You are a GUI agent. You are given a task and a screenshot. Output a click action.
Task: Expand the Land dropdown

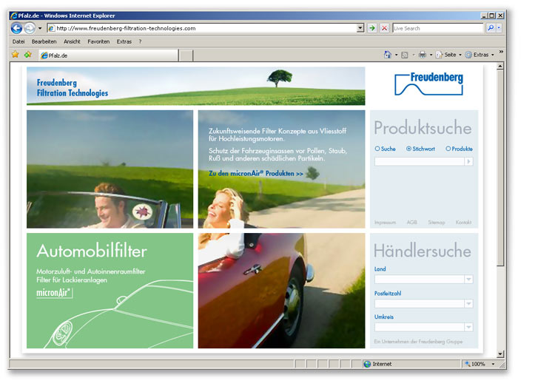(468, 280)
